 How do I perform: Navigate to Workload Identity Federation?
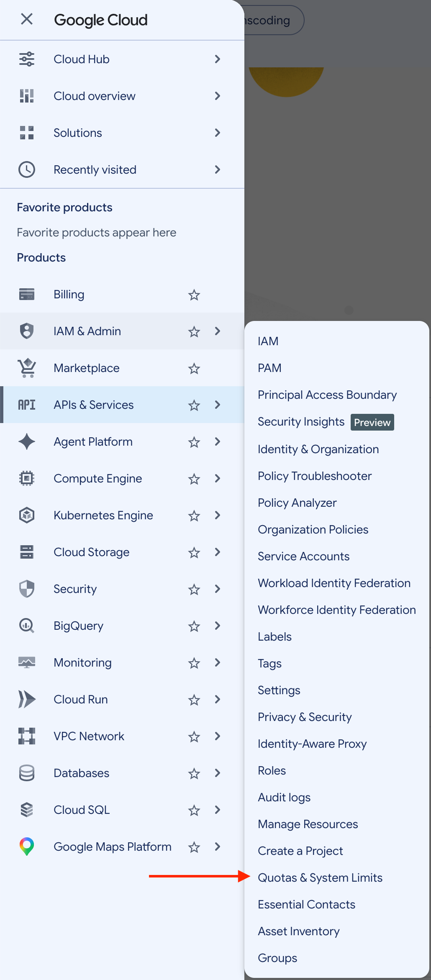pos(334,583)
